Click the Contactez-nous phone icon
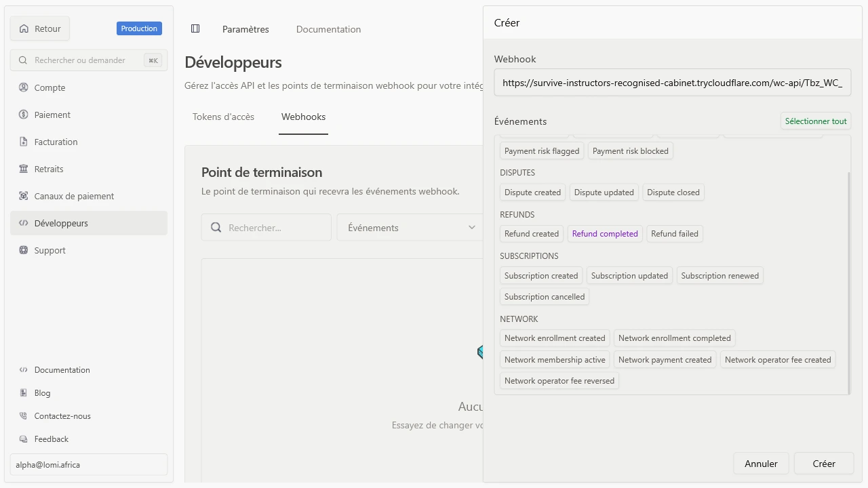The width and height of the screenshot is (868, 488). click(x=24, y=416)
